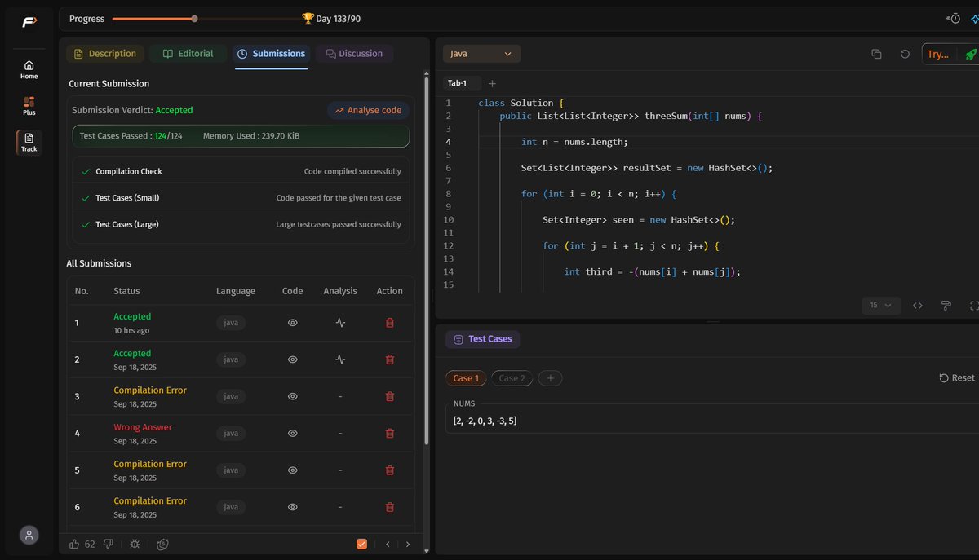Switch to the Discussion tab
This screenshot has height=560, width=979.
(354, 54)
